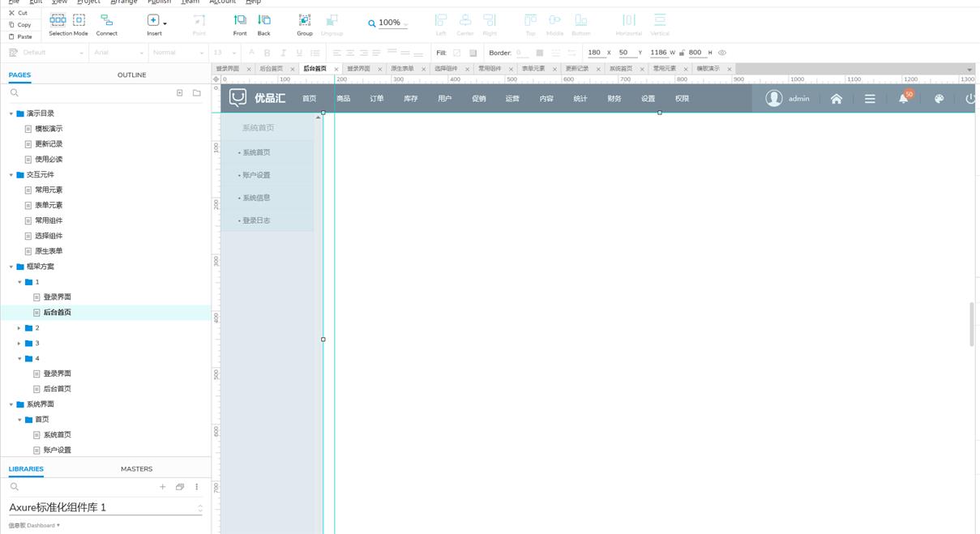The height and width of the screenshot is (534, 980).
Task: Click 系统信息 in canvas sidebar
Action: tap(257, 198)
